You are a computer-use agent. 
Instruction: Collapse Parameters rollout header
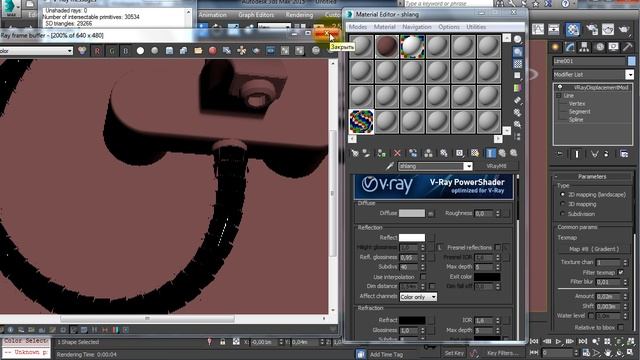592,177
